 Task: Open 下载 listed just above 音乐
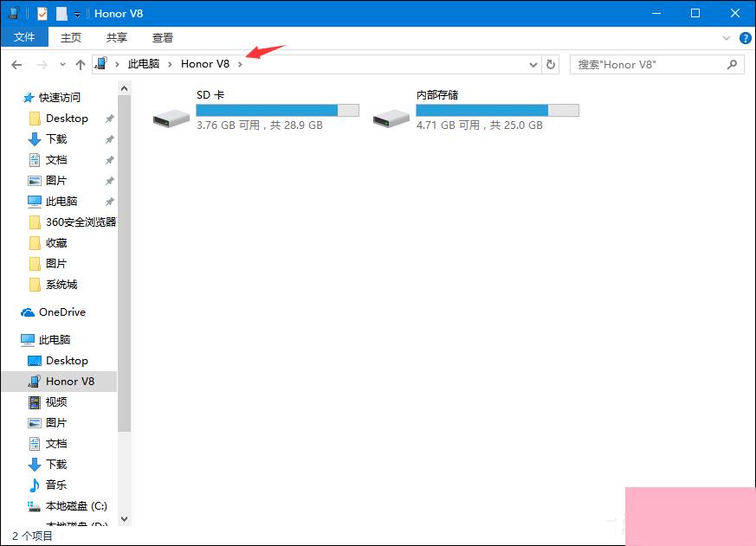56,464
